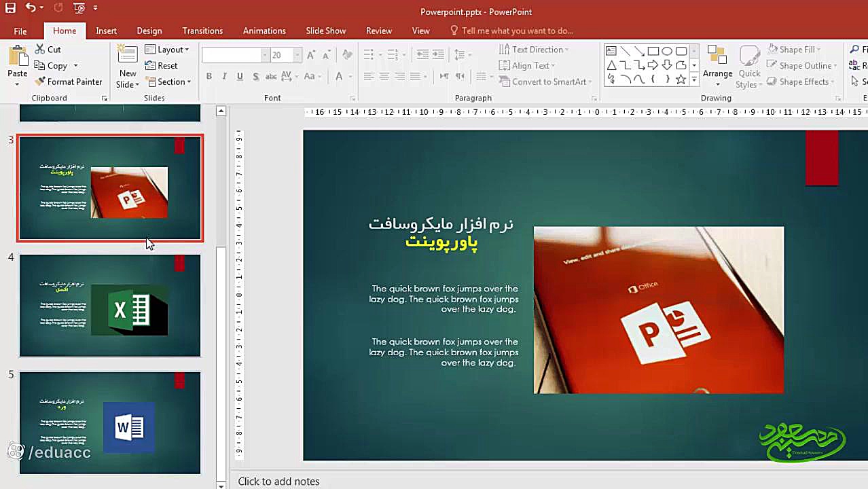Select slide 4 Excel thumbnail
Screen dimensions: 868x489
(x=110, y=306)
